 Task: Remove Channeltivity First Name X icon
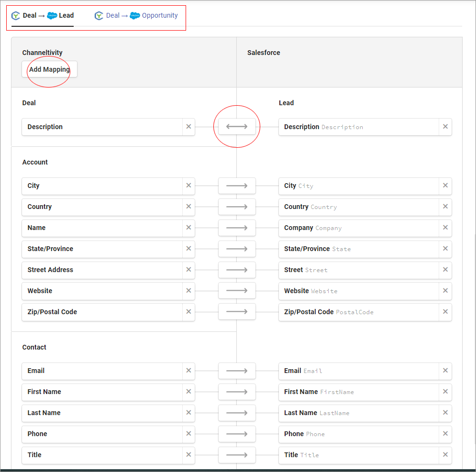188,392
